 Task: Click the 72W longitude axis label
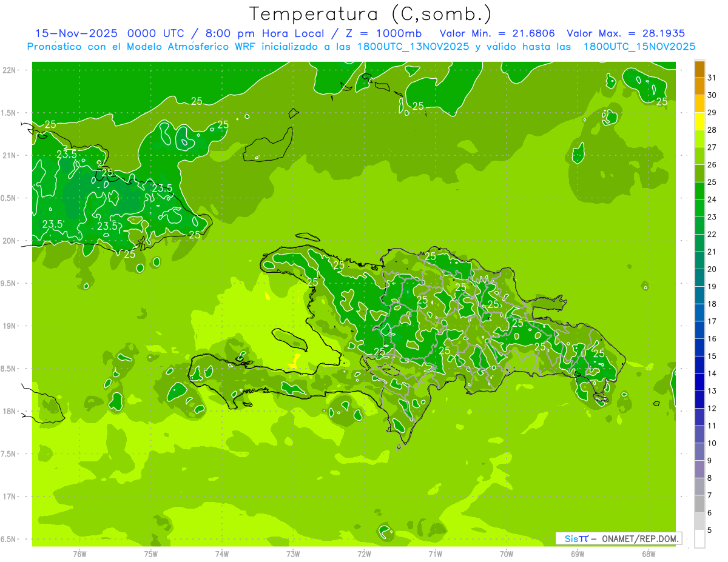[364, 554]
